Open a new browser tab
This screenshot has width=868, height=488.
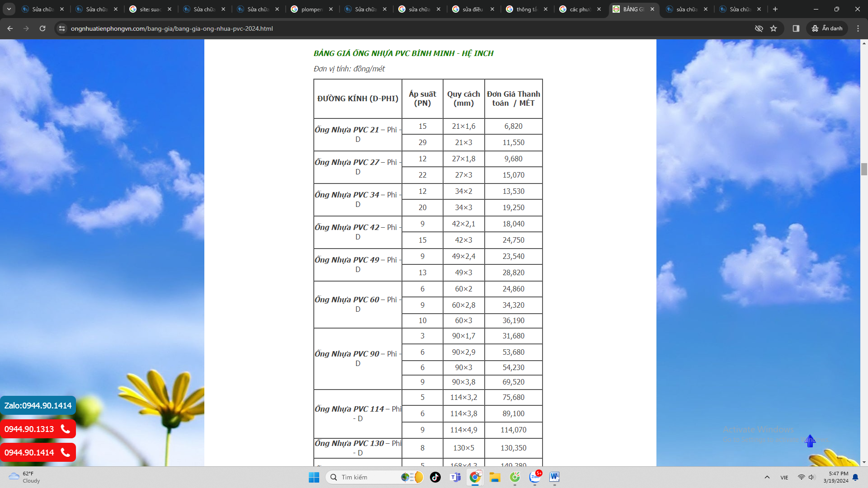pos(775,9)
